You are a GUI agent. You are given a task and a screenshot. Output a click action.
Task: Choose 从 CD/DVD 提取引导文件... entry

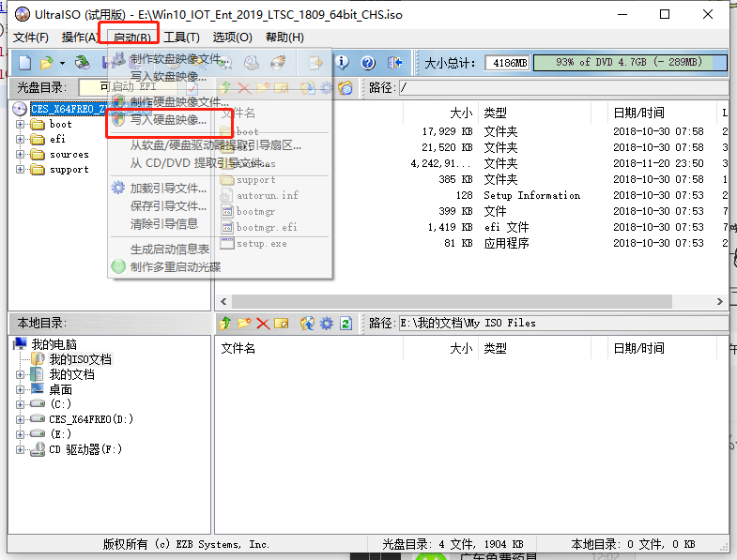pos(220,163)
